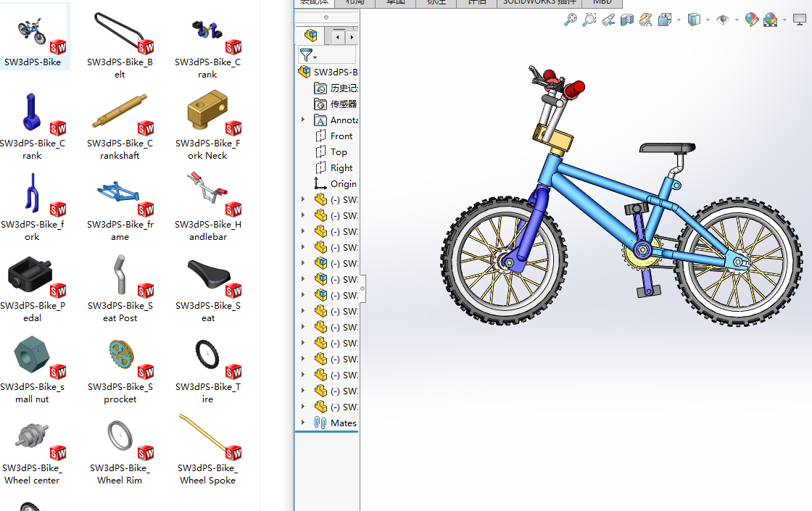The width and height of the screenshot is (812, 511).
Task: Click the assembly icon next to SW3dPS-B
Action: [x=304, y=72]
